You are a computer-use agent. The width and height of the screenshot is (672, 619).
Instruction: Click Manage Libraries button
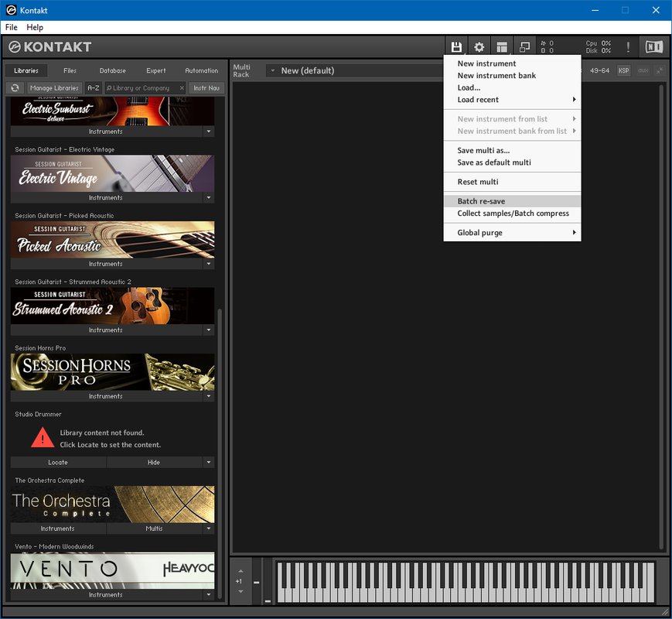pyautogui.click(x=54, y=88)
